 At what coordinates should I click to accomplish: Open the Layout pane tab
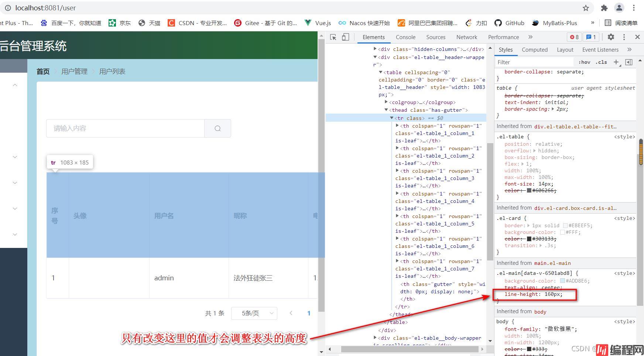(x=565, y=50)
